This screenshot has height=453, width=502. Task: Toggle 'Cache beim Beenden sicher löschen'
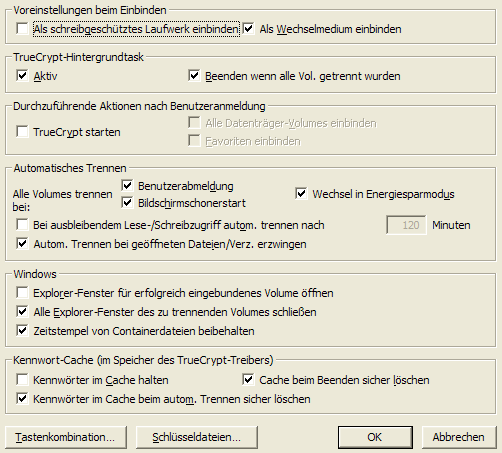click(249, 380)
